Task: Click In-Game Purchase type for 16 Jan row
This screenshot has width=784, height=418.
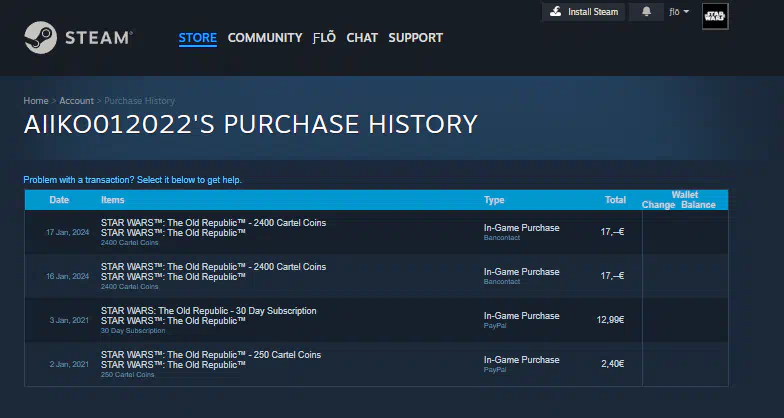Action: 522,272
